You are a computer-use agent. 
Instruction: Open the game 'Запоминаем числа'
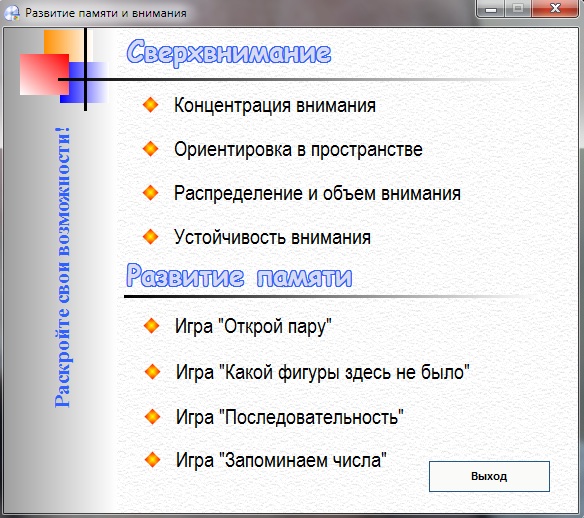pyautogui.click(x=281, y=460)
